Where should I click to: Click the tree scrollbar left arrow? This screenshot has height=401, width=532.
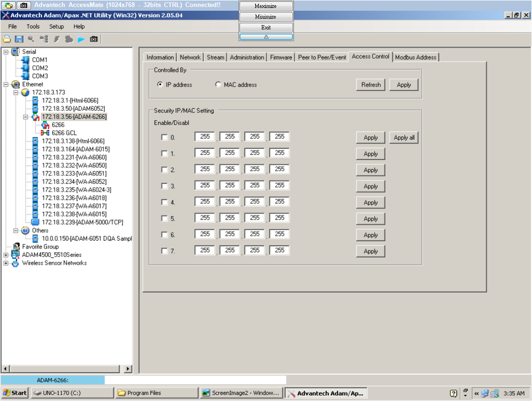tap(5, 369)
